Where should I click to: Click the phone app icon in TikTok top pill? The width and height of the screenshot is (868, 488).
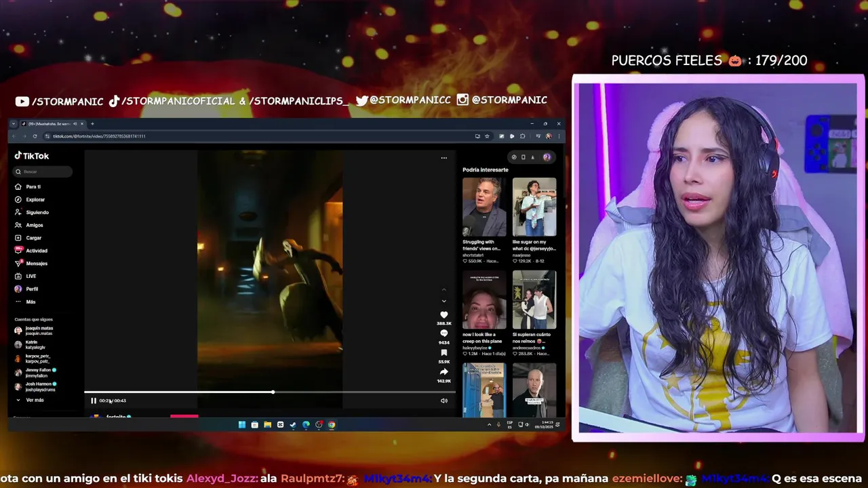(523, 157)
